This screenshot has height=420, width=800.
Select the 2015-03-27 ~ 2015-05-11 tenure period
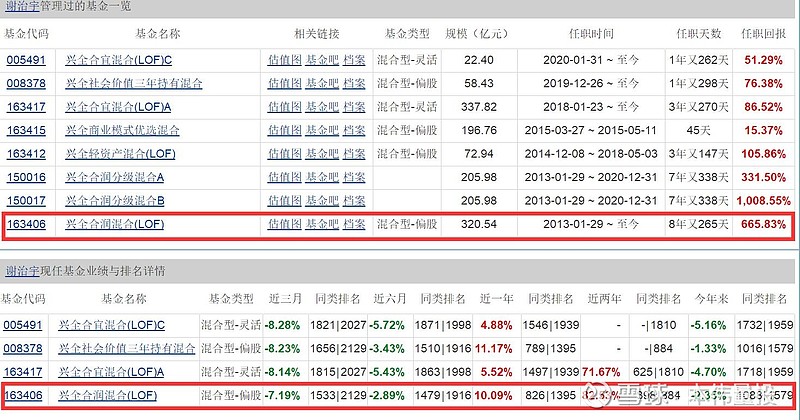591,130
